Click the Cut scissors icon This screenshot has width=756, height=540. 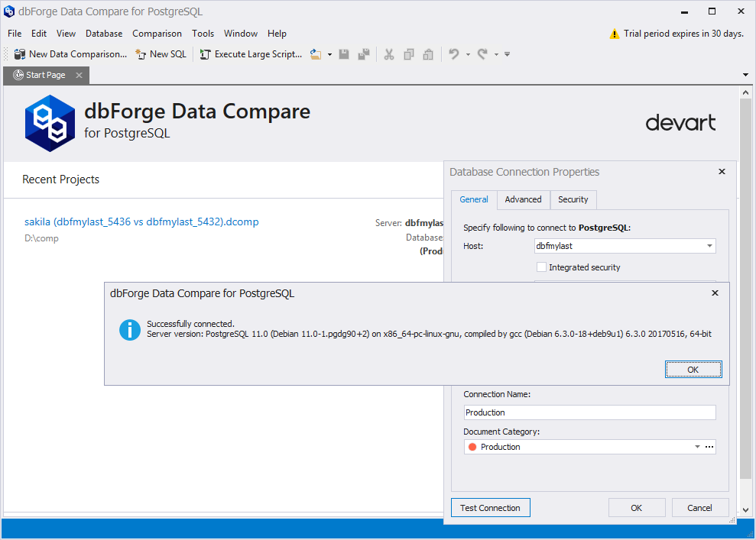coord(389,54)
